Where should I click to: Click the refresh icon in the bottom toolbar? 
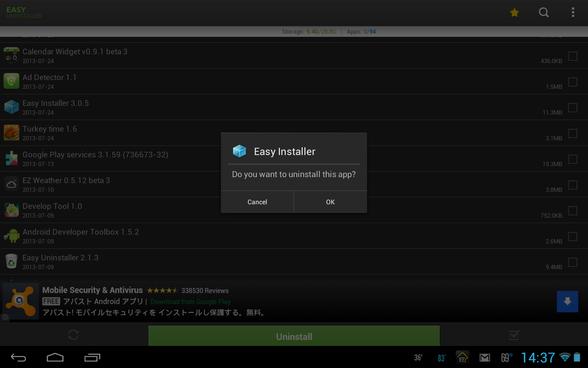(73, 334)
